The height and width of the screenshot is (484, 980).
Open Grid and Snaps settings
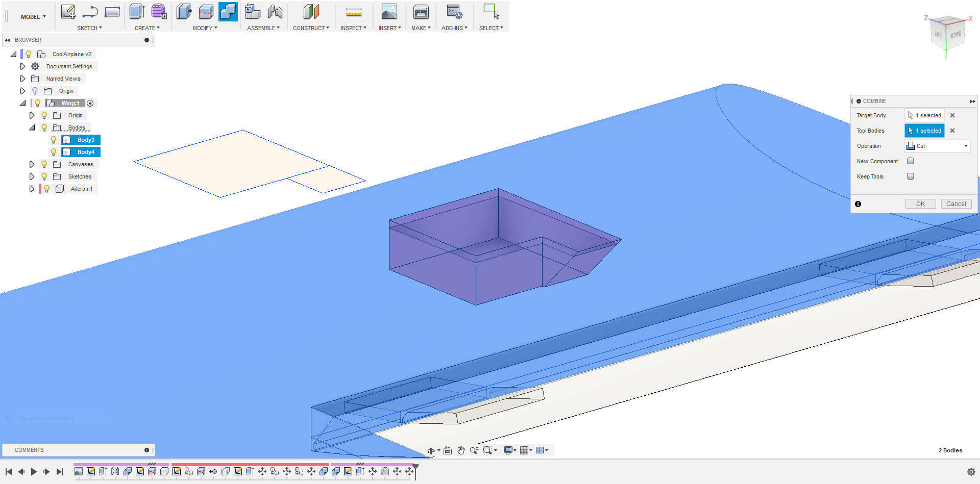tap(524, 450)
